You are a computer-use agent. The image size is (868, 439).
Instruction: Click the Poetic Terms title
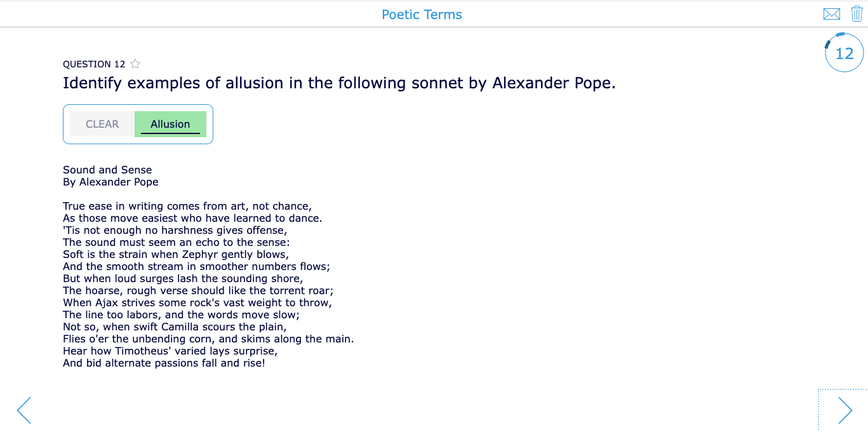coord(422,15)
